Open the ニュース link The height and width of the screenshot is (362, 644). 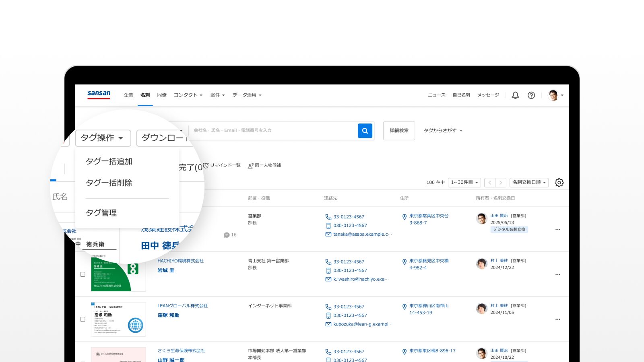tap(437, 95)
